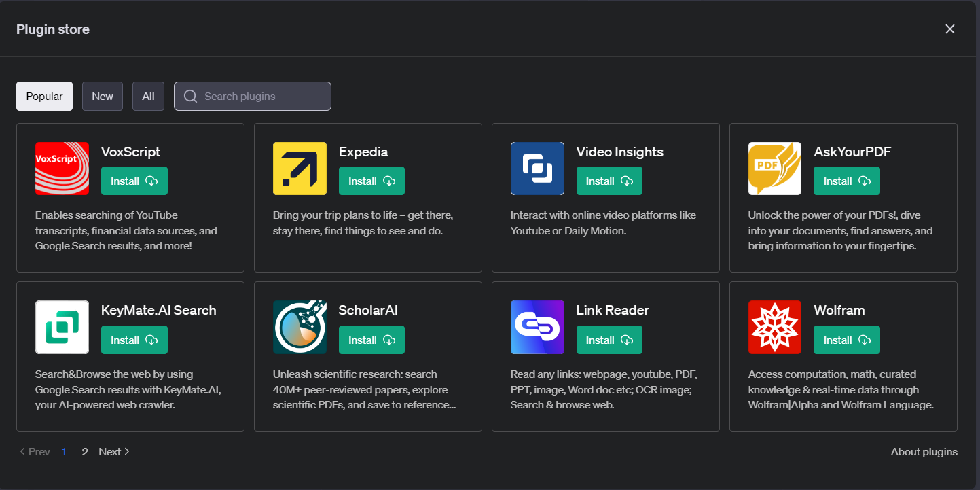980x490 pixels.
Task: Go to the Prev page
Action: pyautogui.click(x=35, y=451)
